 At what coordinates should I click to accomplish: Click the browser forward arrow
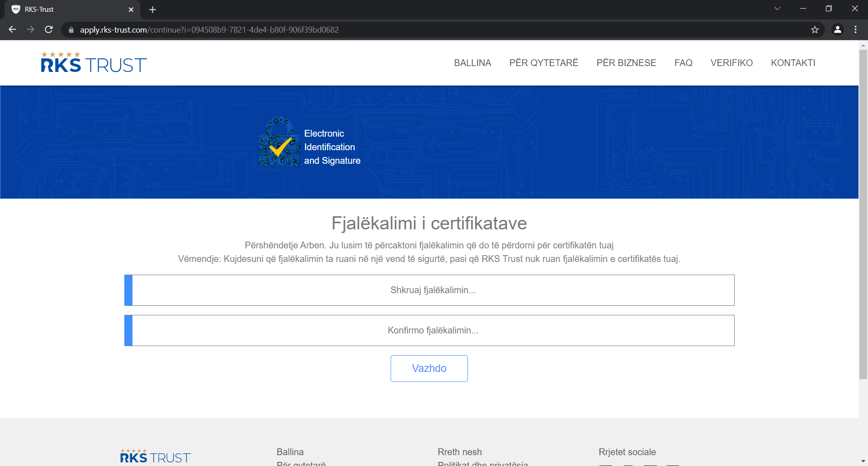pos(30,29)
